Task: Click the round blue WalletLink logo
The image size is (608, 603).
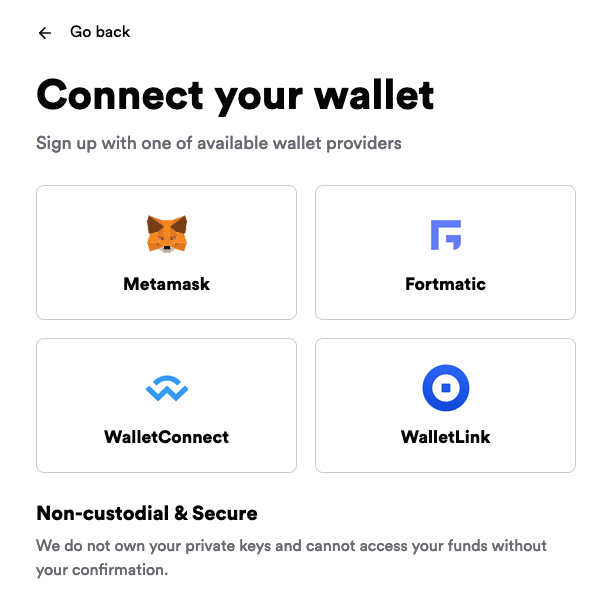Action: (446, 387)
